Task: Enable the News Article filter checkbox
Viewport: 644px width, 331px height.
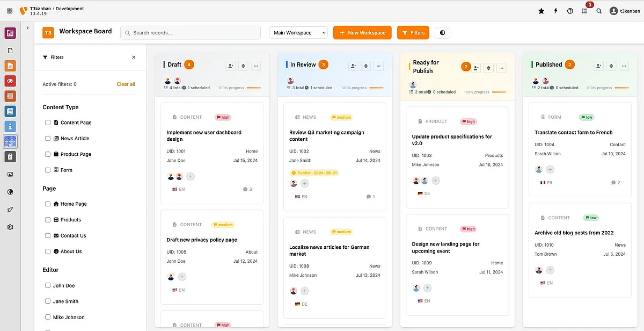Action: [x=48, y=139]
